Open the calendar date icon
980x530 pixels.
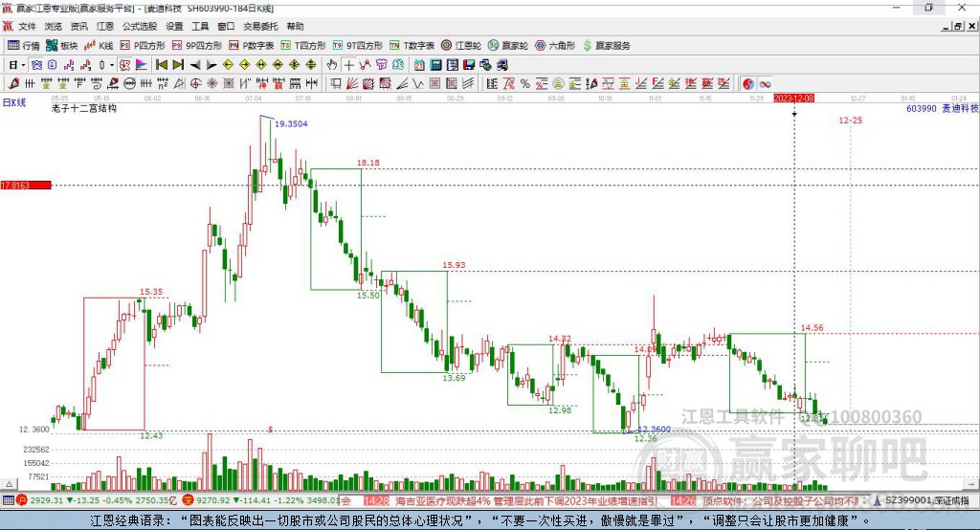tap(419, 65)
